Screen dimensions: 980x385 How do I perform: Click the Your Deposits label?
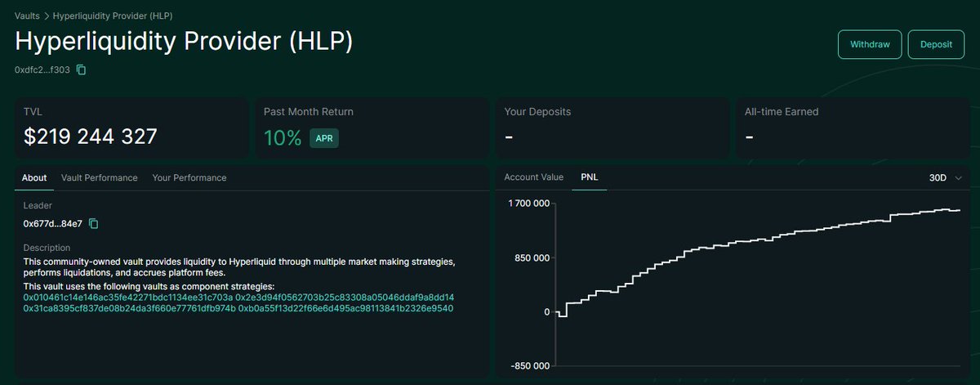coord(537,111)
